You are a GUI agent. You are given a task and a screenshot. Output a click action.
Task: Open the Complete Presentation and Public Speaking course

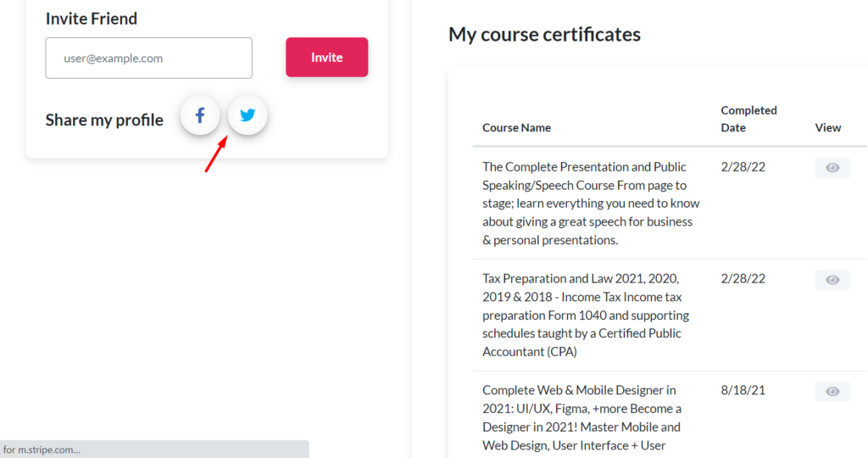(590, 204)
